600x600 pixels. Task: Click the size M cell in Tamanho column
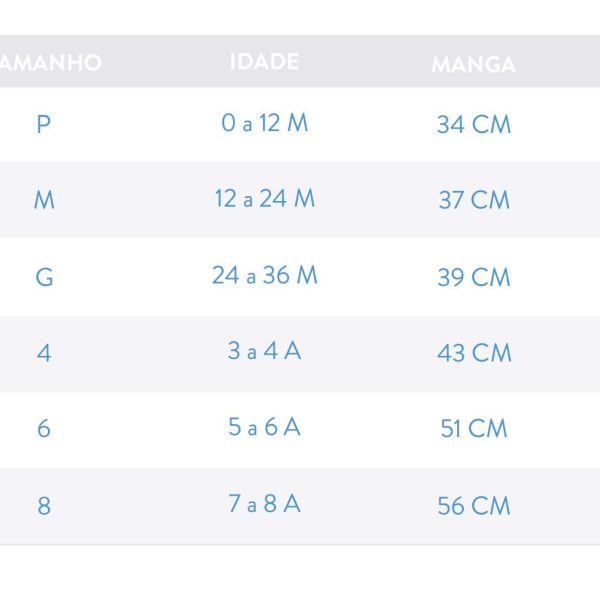44,200
